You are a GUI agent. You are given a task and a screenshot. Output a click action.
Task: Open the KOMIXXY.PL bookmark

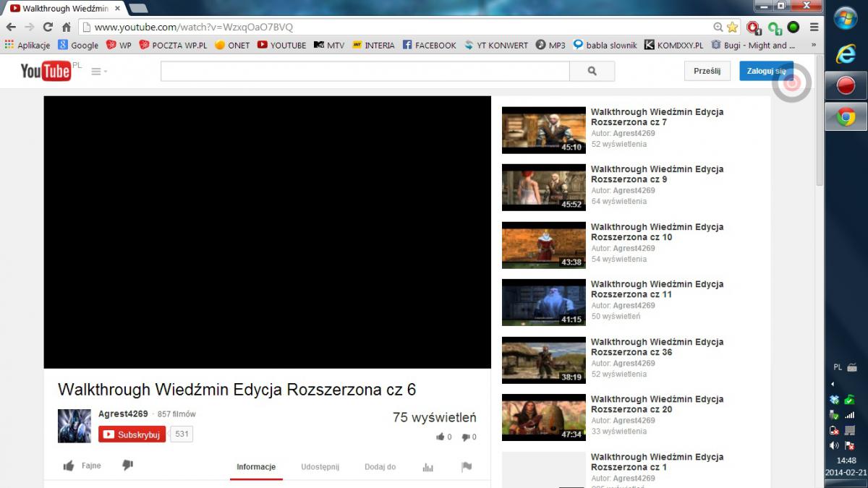pyautogui.click(x=673, y=45)
